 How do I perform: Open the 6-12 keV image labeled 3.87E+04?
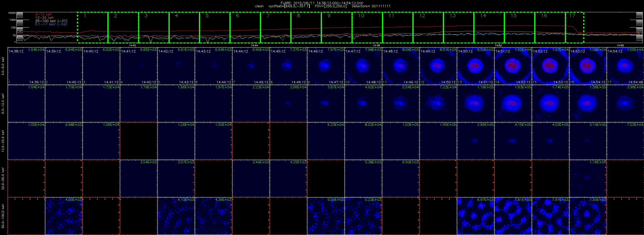click(x=326, y=103)
